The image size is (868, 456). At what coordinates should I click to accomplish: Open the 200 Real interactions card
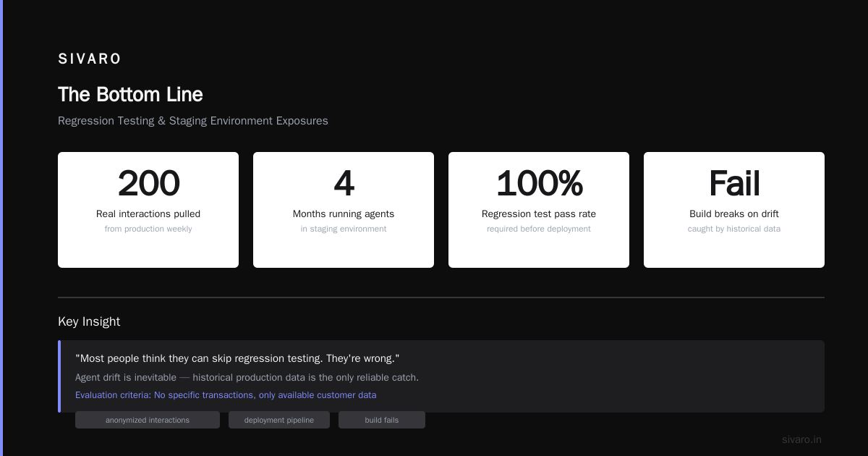pyautogui.click(x=148, y=210)
